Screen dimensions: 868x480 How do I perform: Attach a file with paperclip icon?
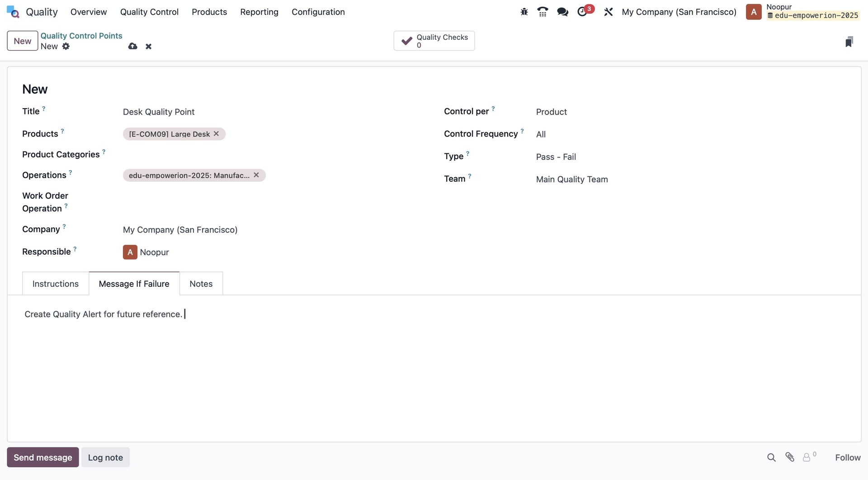(x=790, y=457)
